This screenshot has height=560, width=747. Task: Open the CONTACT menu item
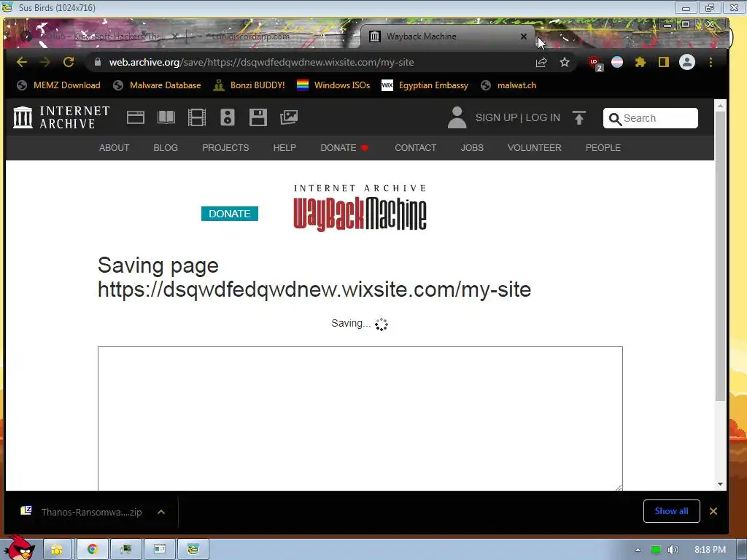(415, 147)
